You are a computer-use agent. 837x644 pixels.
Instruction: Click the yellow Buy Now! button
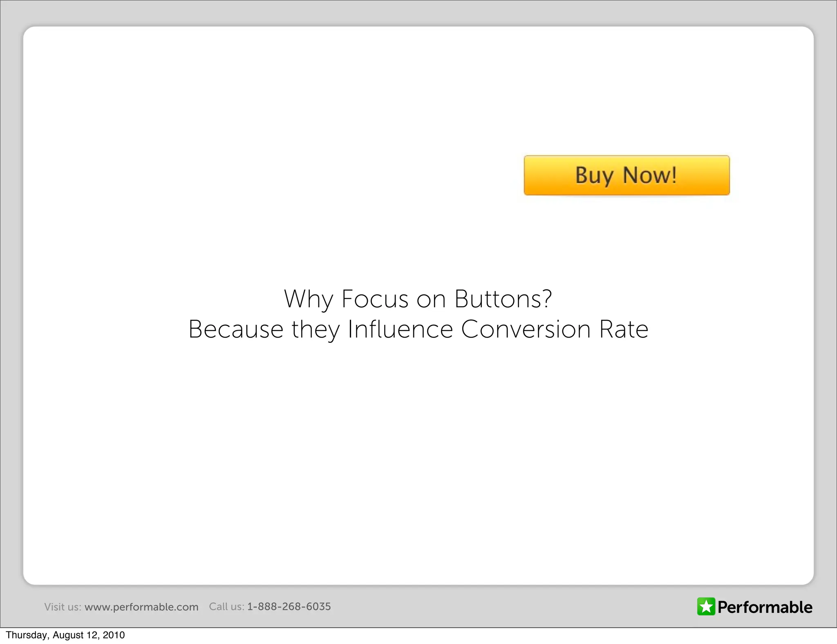click(x=627, y=175)
